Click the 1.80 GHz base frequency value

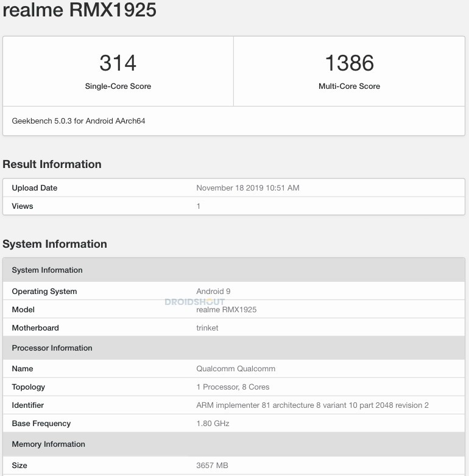[x=213, y=424]
